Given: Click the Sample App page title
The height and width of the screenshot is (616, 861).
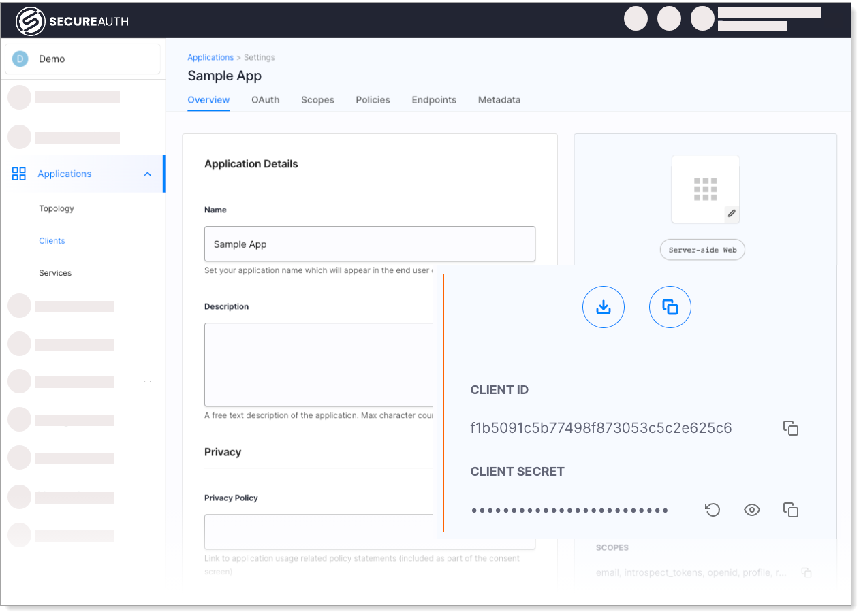Looking at the screenshot, I should (225, 76).
